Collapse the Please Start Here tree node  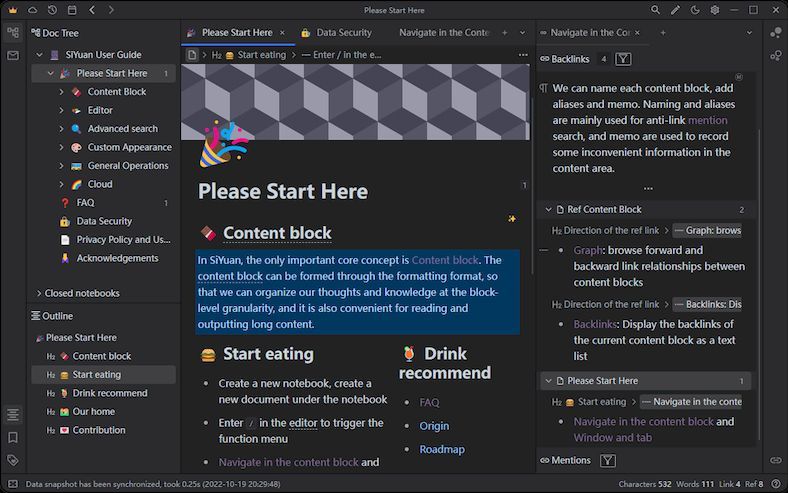[x=50, y=73]
